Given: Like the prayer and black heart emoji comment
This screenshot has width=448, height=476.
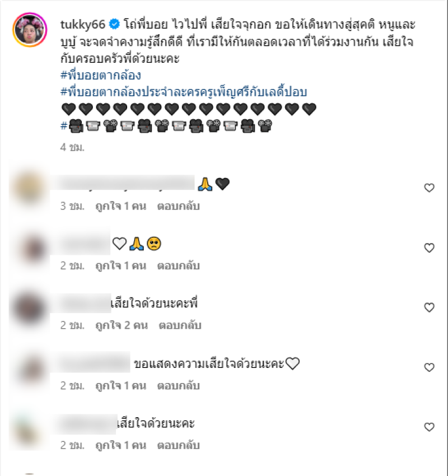Looking at the screenshot, I should (x=429, y=188).
